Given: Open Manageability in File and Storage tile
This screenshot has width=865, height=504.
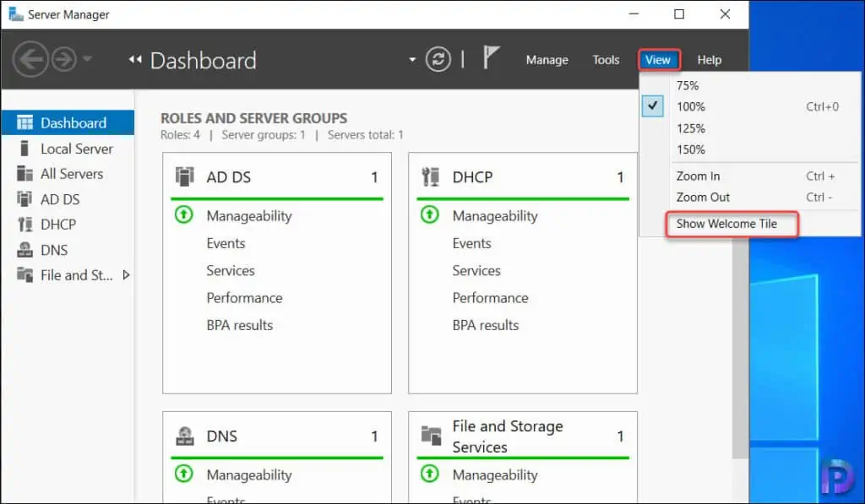Looking at the screenshot, I should pyautogui.click(x=495, y=475).
